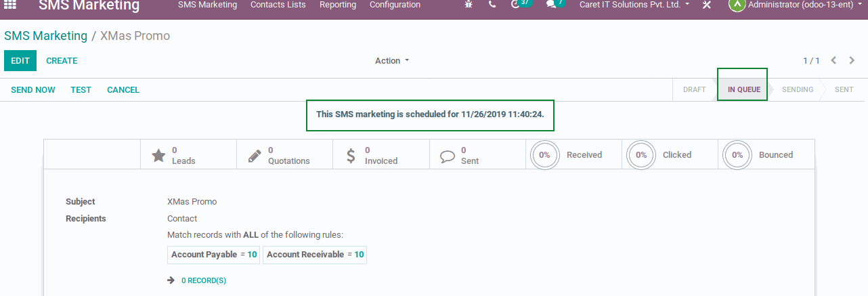Click the Administrator avatar icon
The width and height of the screenshot is (868, 296).
[x=737, y=5]
